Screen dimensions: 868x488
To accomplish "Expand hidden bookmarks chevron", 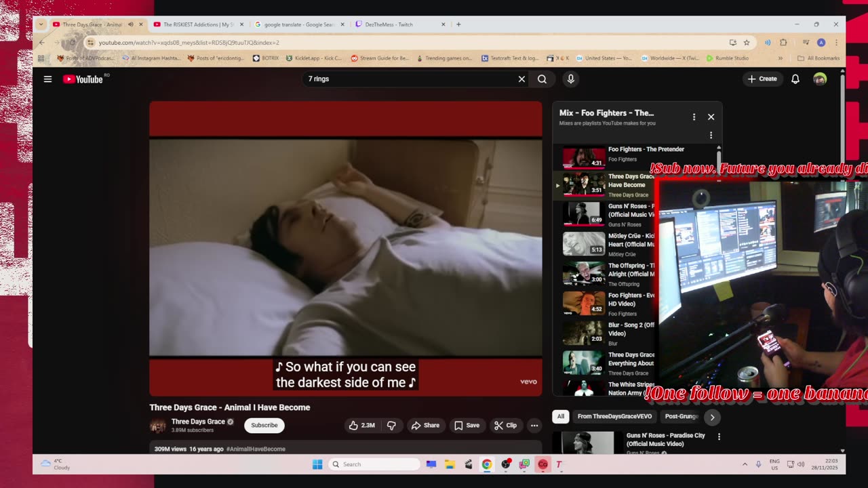I will tap(780, 58).
